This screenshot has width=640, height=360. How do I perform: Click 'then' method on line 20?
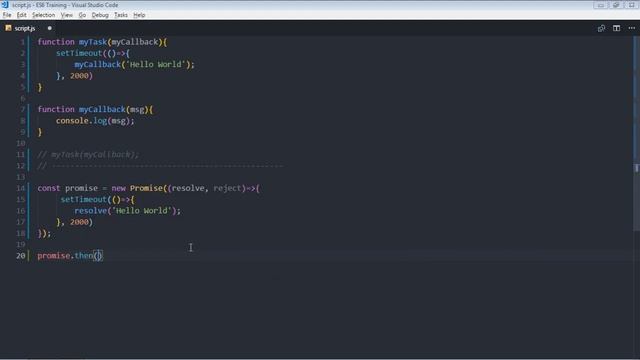point(84,256)
